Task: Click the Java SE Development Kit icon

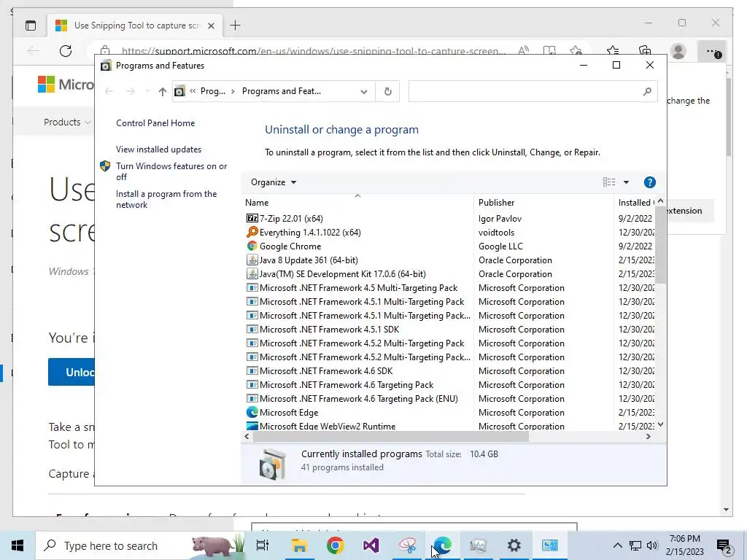Action: pyautogui.click(x=252, y=273)
